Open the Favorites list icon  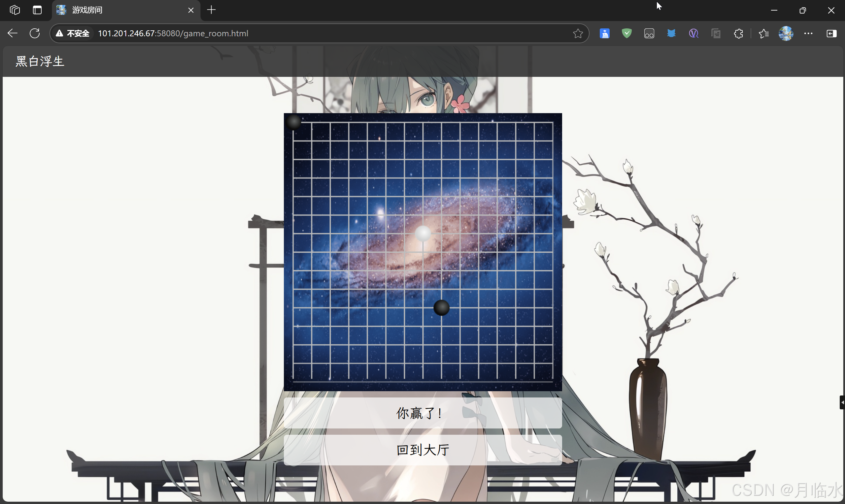[x=763, y=33]
